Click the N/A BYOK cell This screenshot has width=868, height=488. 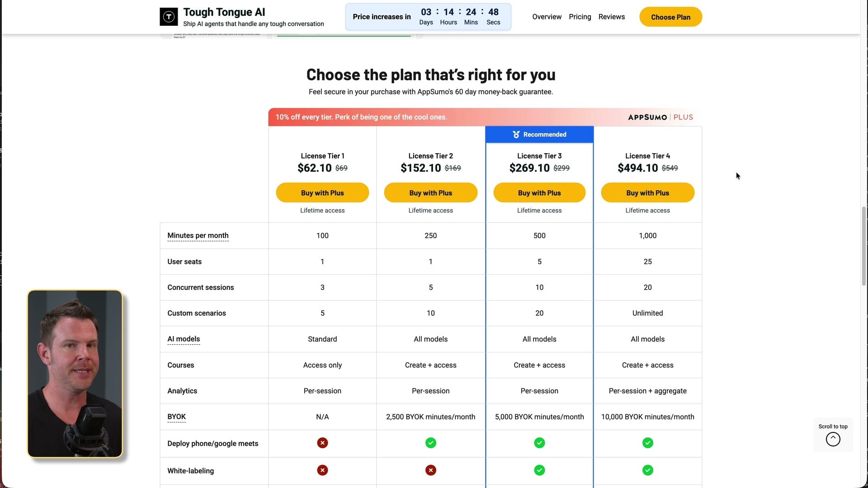pyautogui.click(x=322, y=417)
